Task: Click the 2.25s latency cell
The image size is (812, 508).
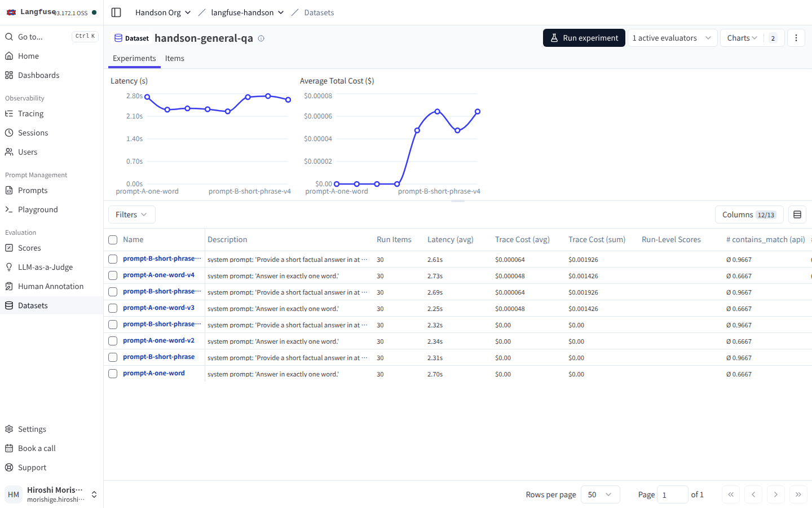Action: 435,309
